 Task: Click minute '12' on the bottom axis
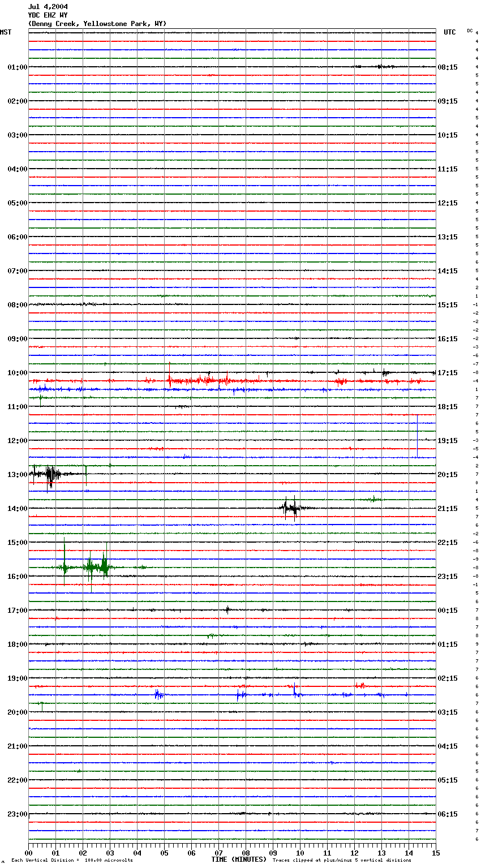[354, 853]
